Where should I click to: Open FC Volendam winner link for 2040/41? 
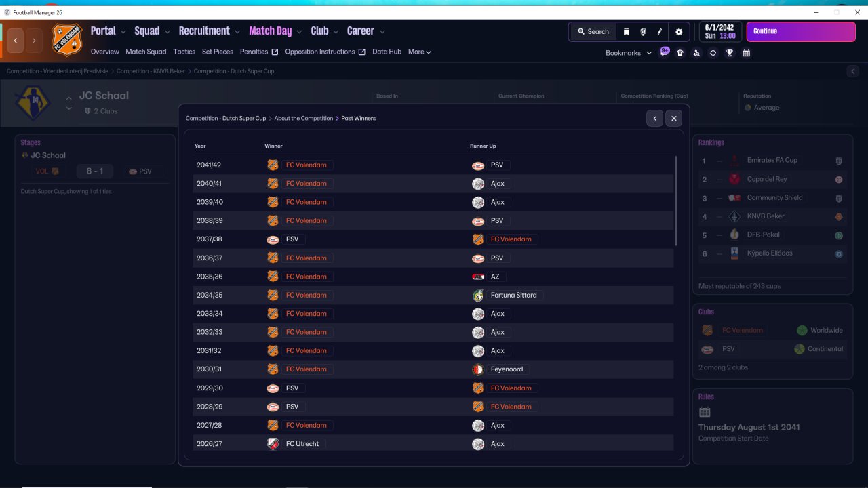click(x=307, y=184)
